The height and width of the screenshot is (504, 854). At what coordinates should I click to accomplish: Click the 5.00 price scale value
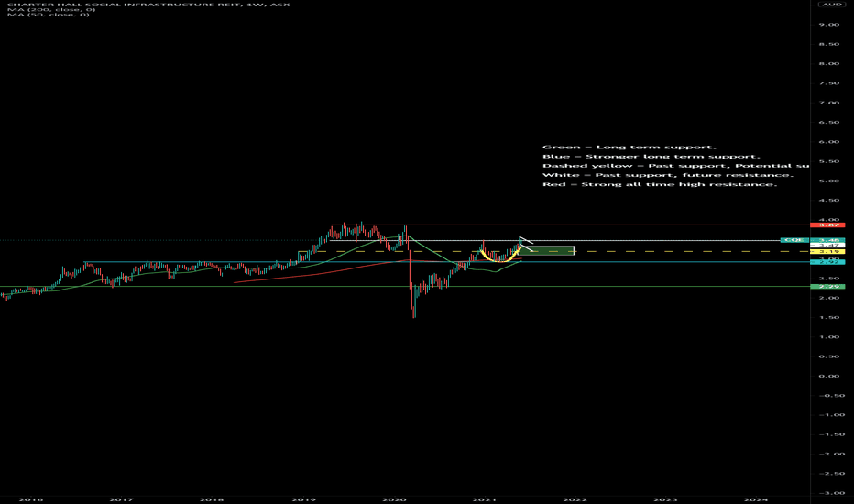(829, 181)
